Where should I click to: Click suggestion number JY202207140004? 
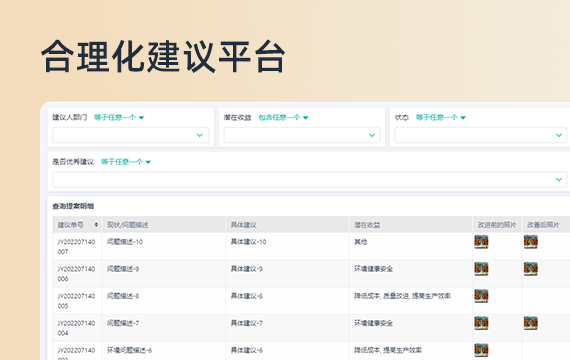tap(76, 328)
